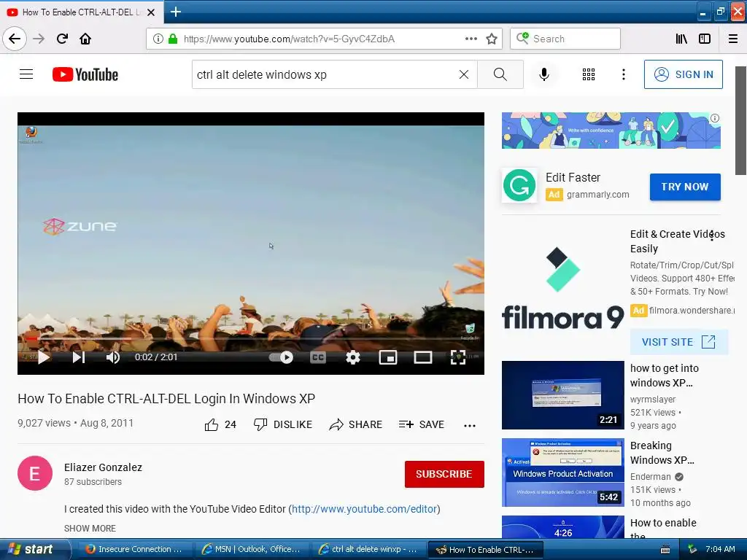Screen dimensions: 747x560
Task: Save the video to a playlist
Action: (x=421, y=424)
